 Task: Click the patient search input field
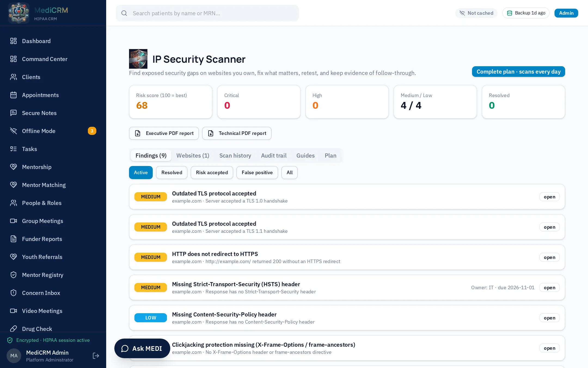[x=207, y=13]
